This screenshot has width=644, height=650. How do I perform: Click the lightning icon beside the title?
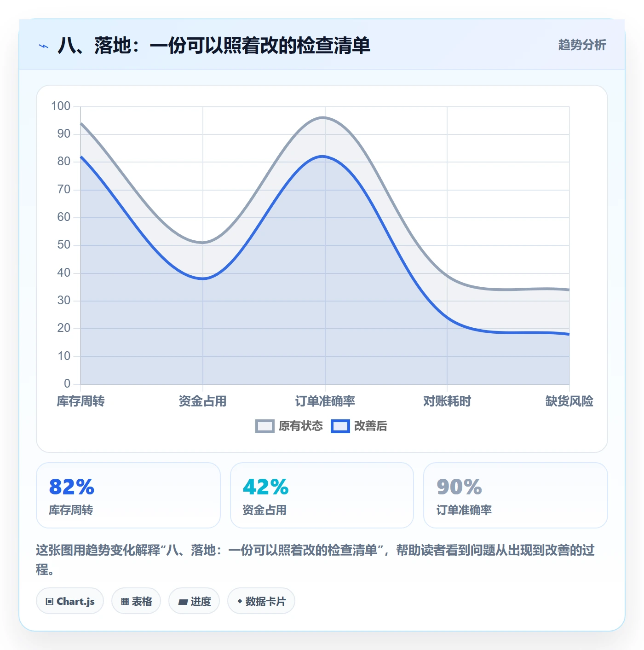pos(44,46)
